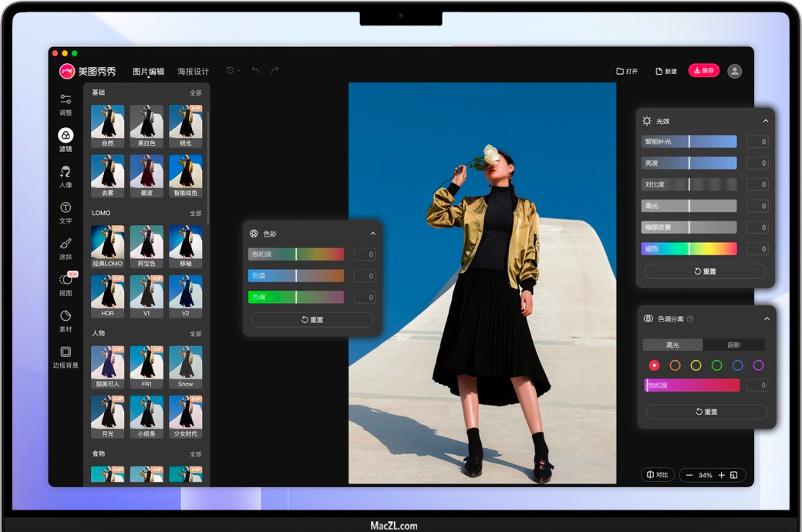The width and height of the screenshot is (802, 532).
Task: Select the red color radio in 色调分离
Action: (654, 365)
